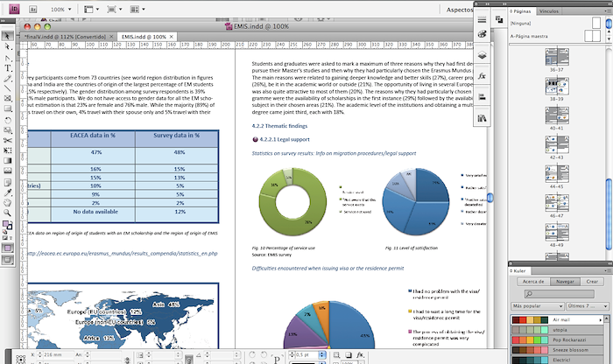613x364 pixels.
Task: Select the Gradient Feather tool
Action: pos(7,171)
